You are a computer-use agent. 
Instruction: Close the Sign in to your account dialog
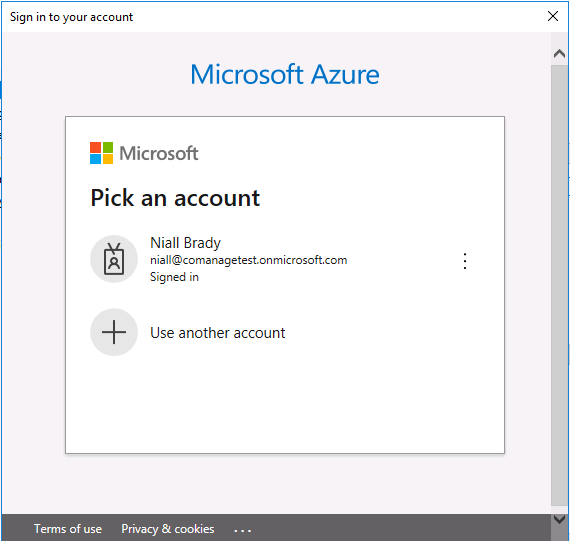click(553, 16)
